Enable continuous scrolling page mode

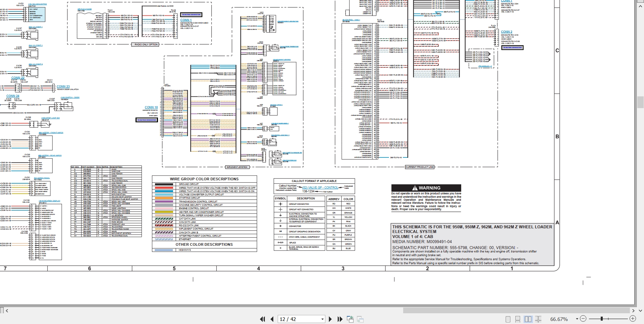click(518, 319)
